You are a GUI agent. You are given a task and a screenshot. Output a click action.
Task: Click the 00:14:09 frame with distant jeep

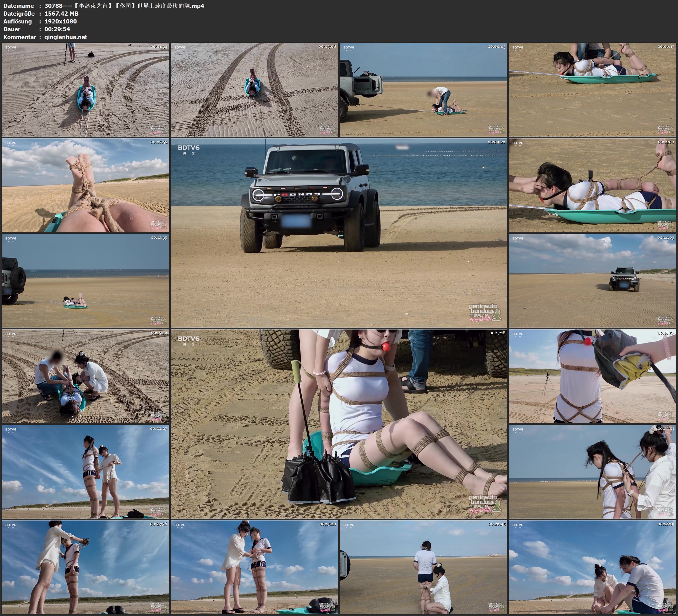coord(592,281)
